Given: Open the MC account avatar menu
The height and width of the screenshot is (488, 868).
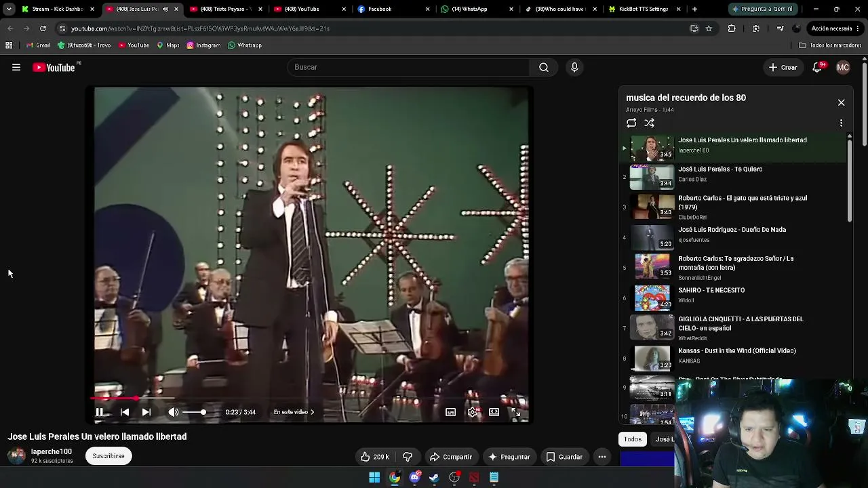Looking at the screenshot, I should (843, 67).
